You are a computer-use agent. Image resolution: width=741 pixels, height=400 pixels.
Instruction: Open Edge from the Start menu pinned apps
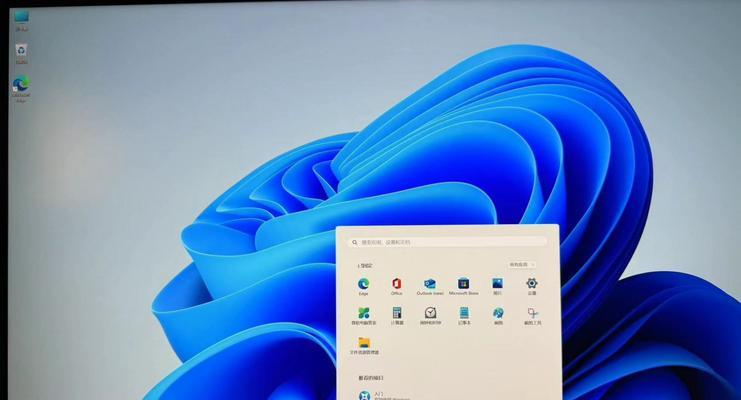363,286
